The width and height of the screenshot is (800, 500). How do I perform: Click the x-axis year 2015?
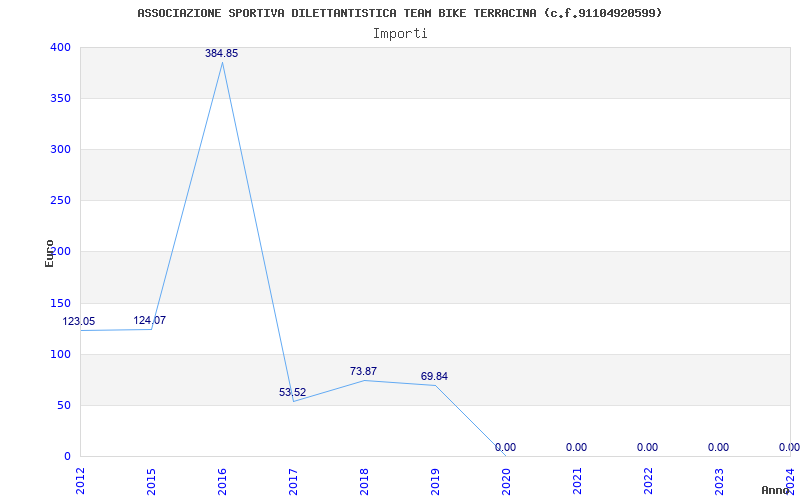tap(151, 482)
